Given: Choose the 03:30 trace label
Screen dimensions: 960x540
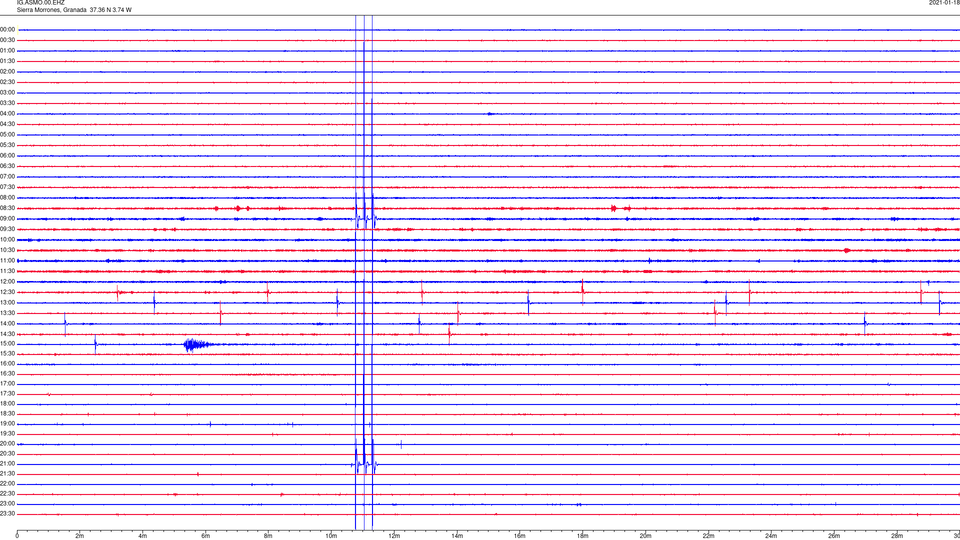Looking at the screenshot, I should 8,103.
